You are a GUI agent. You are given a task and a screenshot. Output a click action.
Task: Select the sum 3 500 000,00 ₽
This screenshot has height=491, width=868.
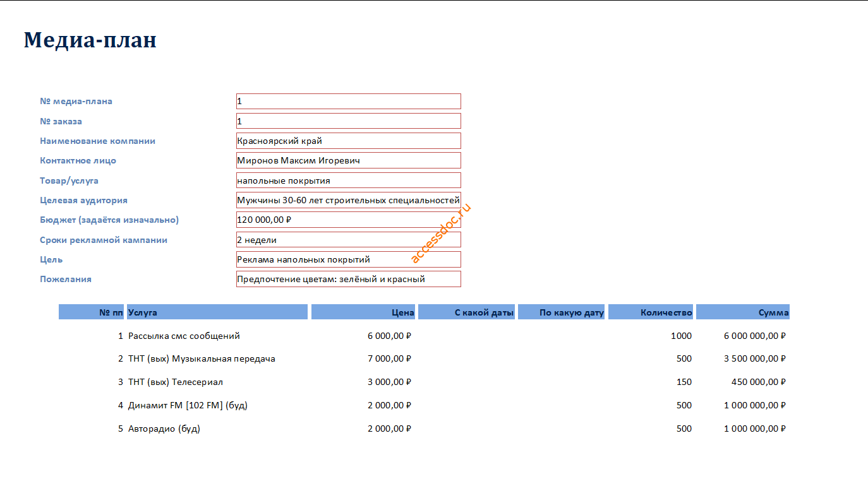(755, 358)
